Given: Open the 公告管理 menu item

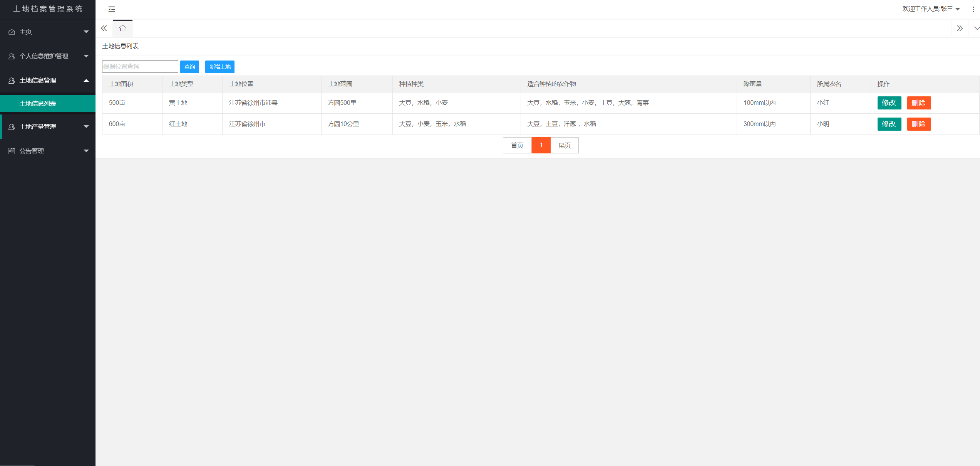Looking at the screenshot, I should [x=32, y=151].
